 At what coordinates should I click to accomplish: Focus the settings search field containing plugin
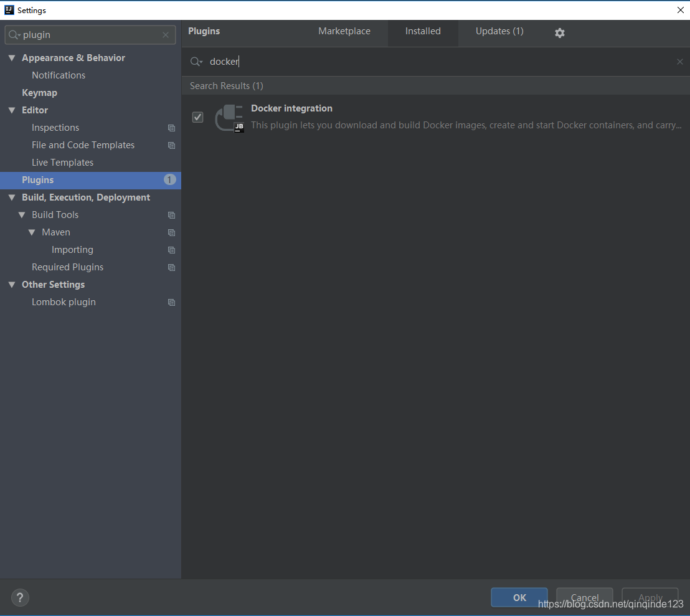click(90, 35)
